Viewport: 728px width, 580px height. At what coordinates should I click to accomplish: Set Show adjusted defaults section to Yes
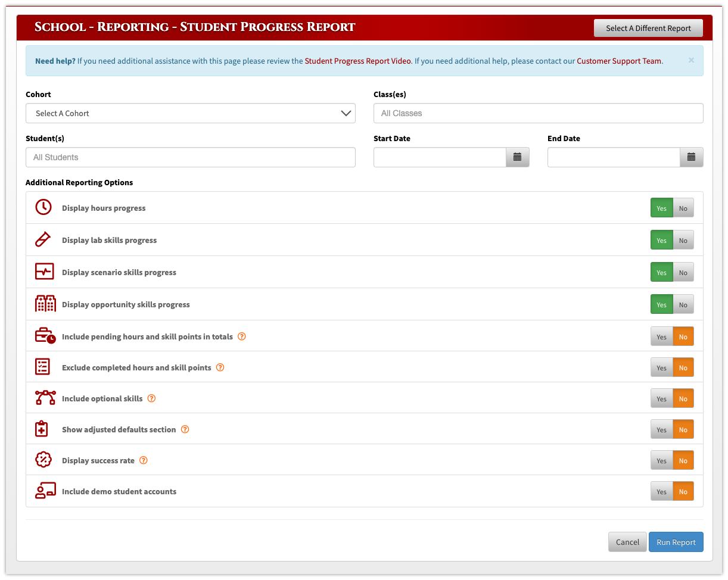pos(662,430)
